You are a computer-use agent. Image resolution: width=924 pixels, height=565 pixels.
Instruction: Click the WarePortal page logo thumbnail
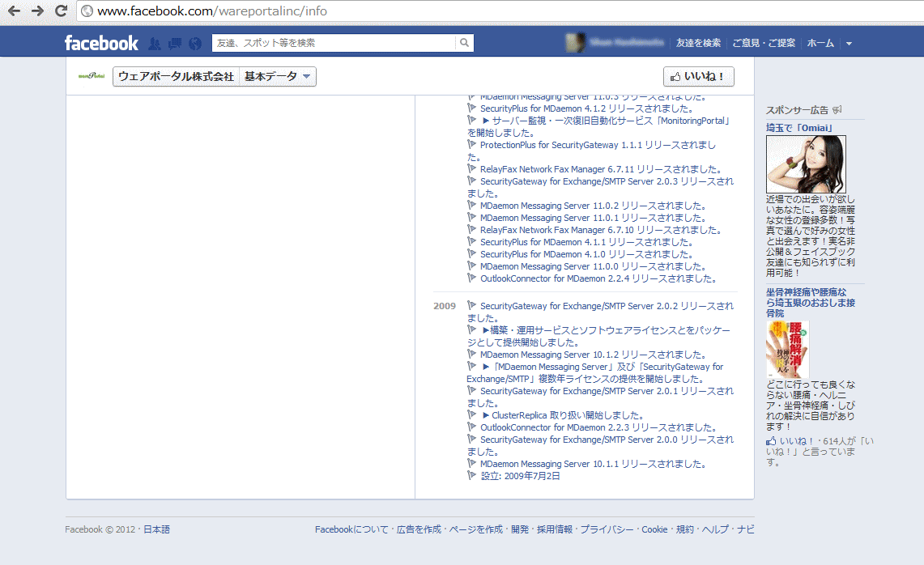[92, 76]
